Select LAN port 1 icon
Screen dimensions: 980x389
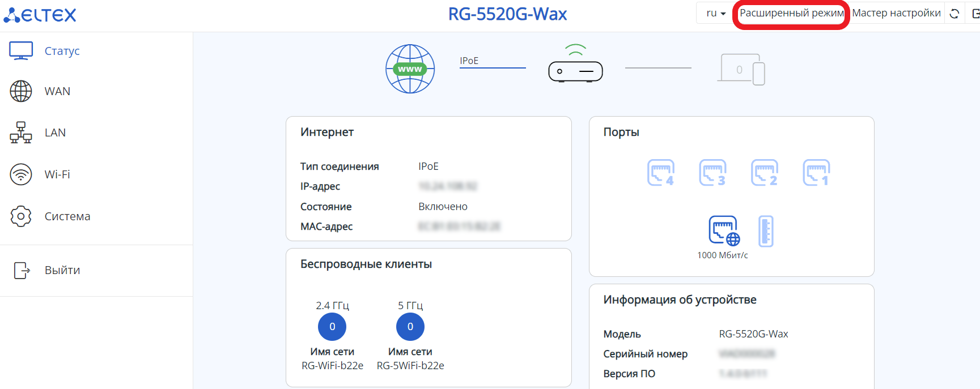click(x=816, y=173)
